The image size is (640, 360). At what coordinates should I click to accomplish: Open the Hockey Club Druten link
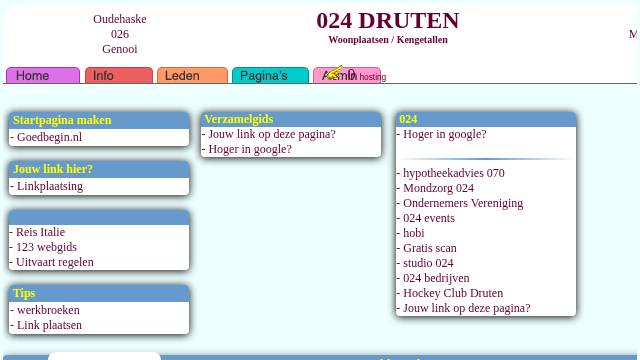coord(453,293)
